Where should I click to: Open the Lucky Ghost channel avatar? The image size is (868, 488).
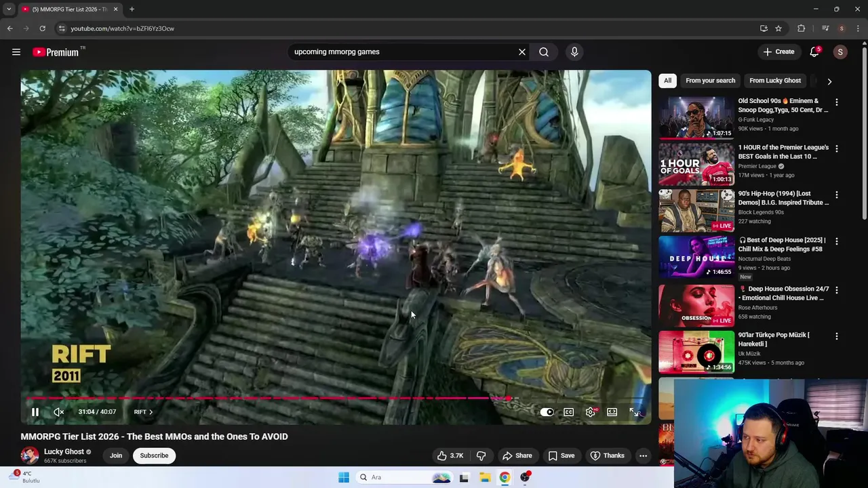30,455
